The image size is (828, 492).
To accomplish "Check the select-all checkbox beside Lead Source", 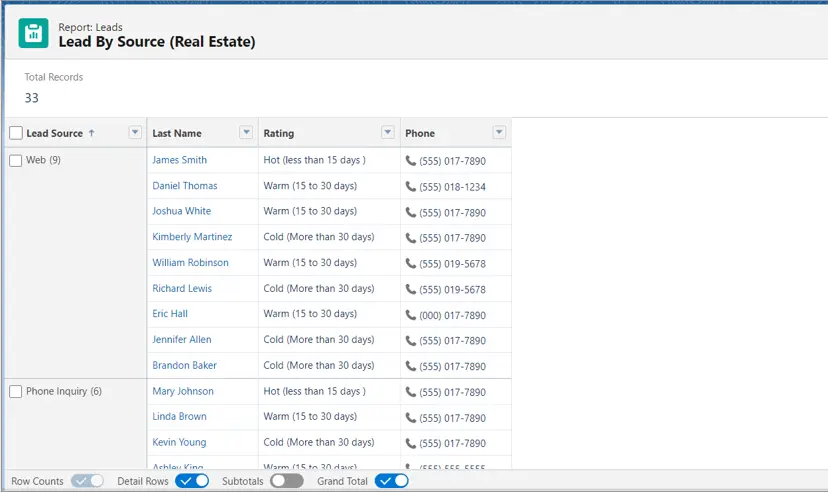I will pyautogui.click(x=16, y=133).
